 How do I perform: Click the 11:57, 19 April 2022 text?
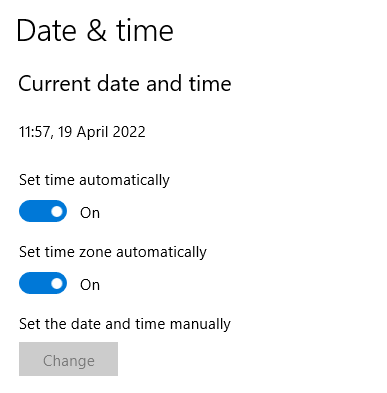click(82, 132)
